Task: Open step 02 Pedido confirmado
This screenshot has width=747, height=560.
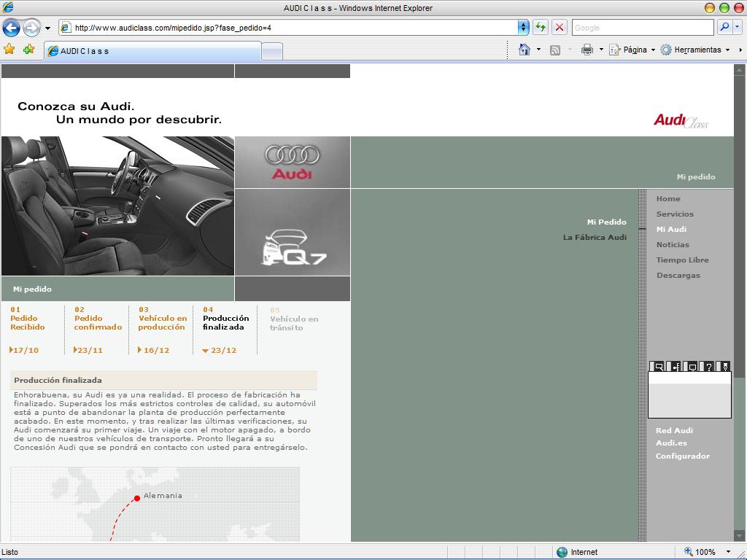Action: [98, 318]
